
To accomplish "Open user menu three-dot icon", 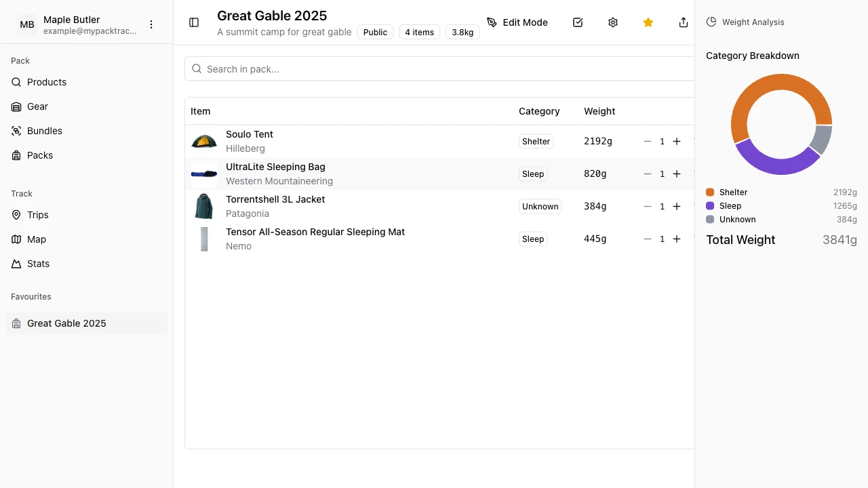I will [x=151, y=24].
